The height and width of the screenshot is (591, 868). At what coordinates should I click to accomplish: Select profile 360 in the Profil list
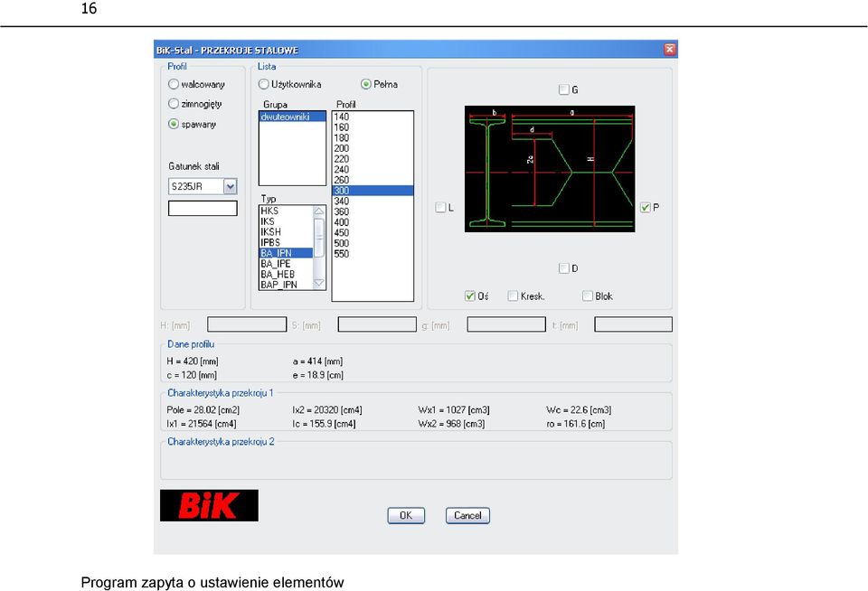tap(373, 211)
